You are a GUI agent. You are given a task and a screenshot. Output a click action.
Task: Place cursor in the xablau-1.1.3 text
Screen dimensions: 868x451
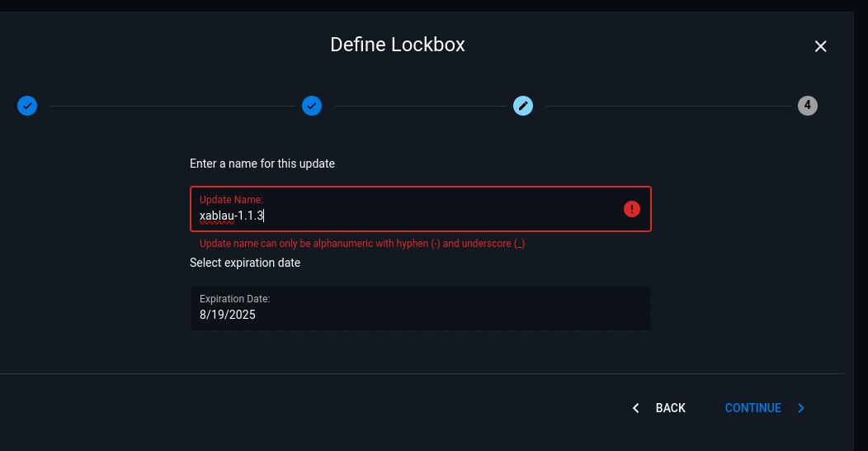[231, 216]
